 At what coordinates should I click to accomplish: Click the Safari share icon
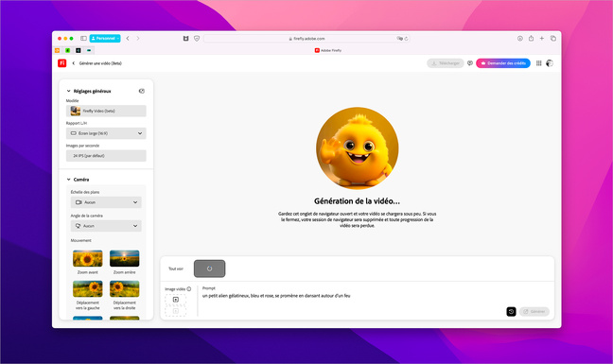pyautogui.click(x=531, y=38)
